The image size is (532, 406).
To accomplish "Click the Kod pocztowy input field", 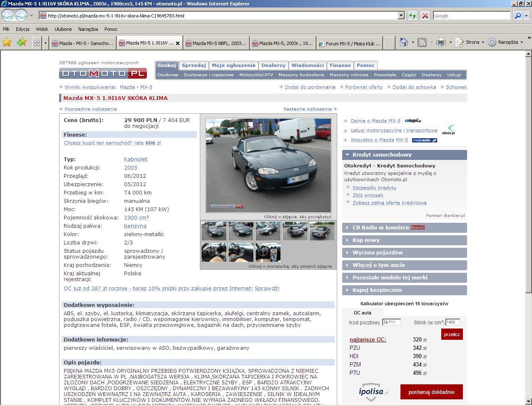I will coord(391,322).
